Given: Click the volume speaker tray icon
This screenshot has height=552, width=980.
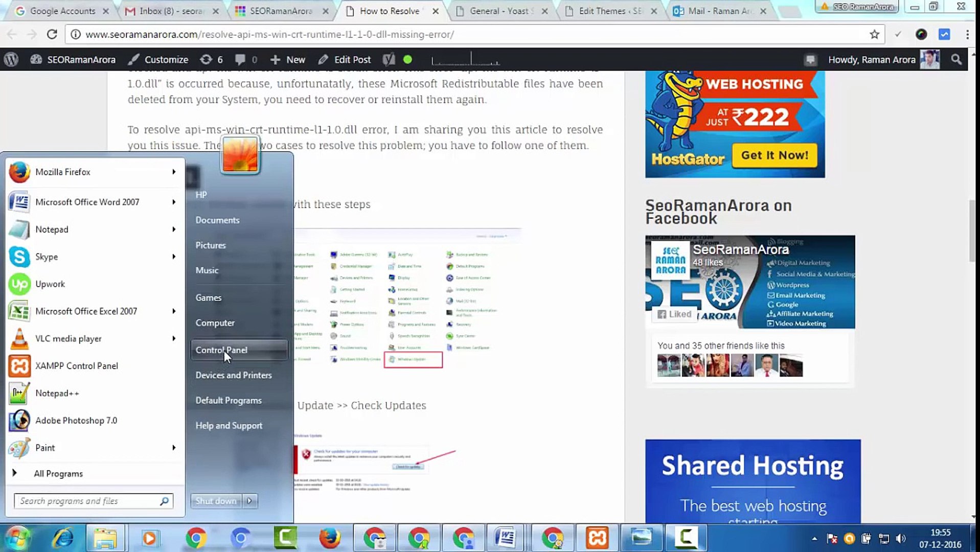Looking at the screenshot, I should tap(901, 538).
